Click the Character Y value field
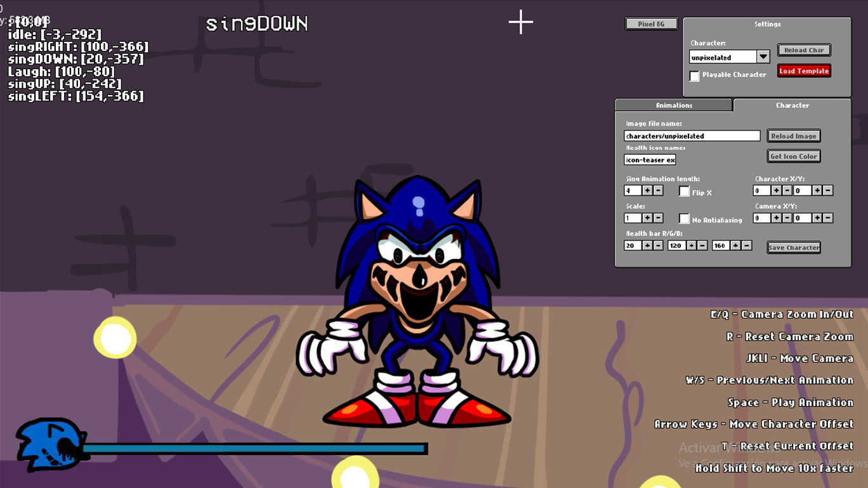The width and height of the screenshot is (868, 488). pyautogui.click(x=803, y=190)
